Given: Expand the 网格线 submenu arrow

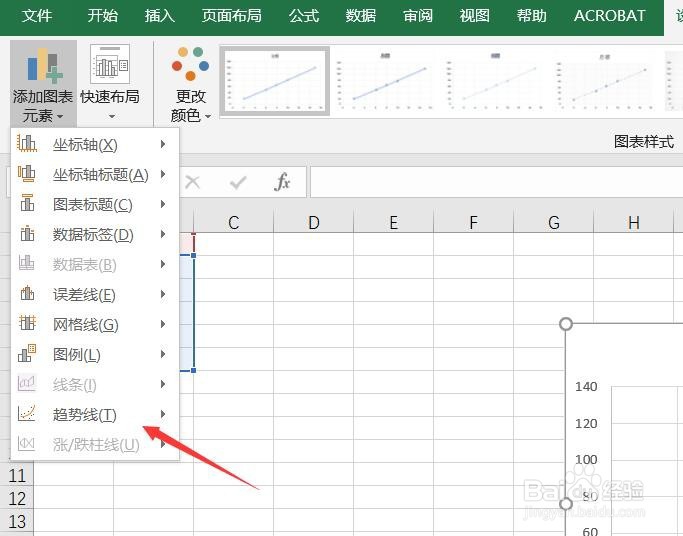Looking at the screenshot, I should [x=163, y=324].
